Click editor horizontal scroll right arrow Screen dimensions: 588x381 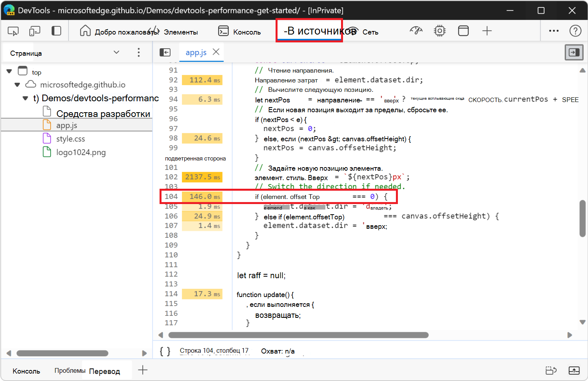(x=570, y=335)
